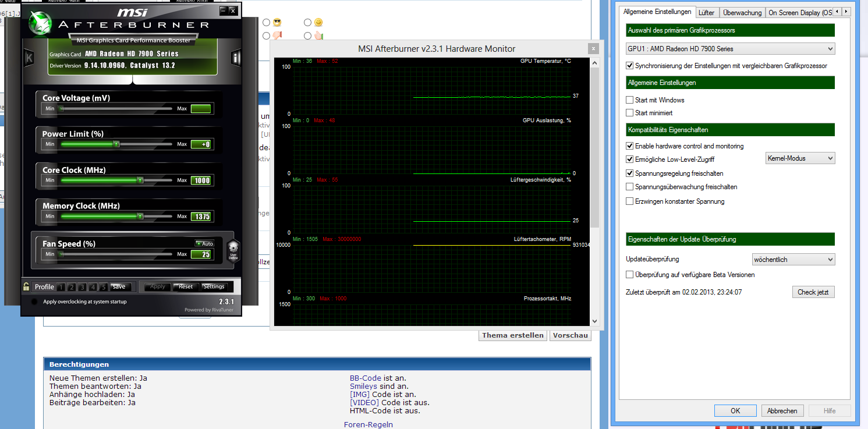Click Abbrechen in settings dialog

coord(782,411)
